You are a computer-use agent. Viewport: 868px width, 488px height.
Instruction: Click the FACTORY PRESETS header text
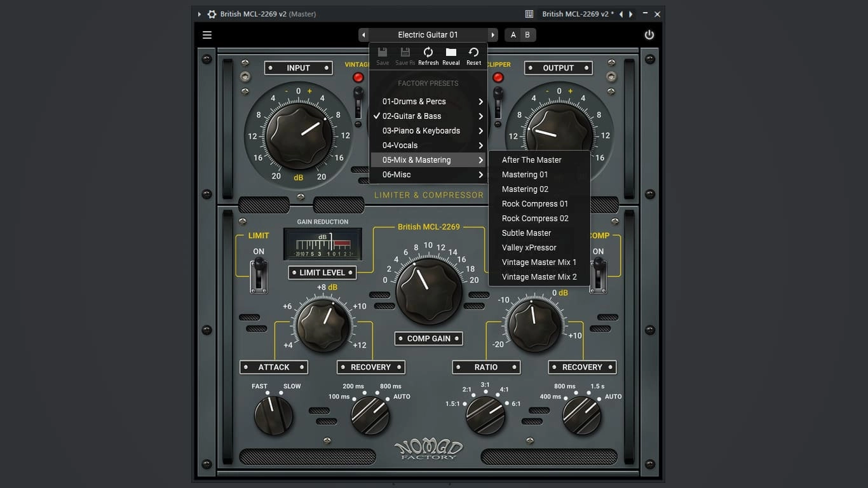click(428, 83)
